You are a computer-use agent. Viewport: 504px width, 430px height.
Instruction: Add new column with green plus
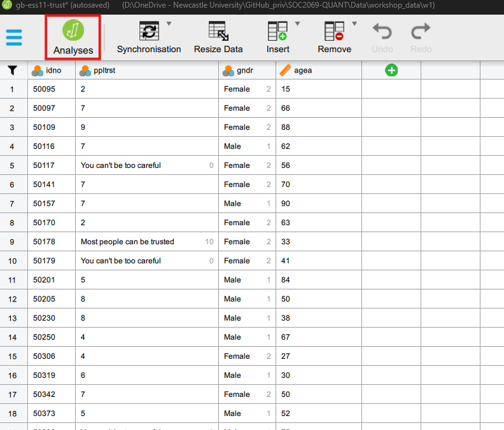pyautogui.click(x=391, y=71)
